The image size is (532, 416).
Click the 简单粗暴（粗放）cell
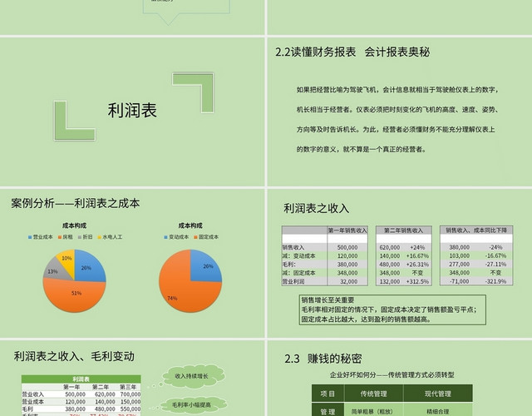click(x=373, y=411)
